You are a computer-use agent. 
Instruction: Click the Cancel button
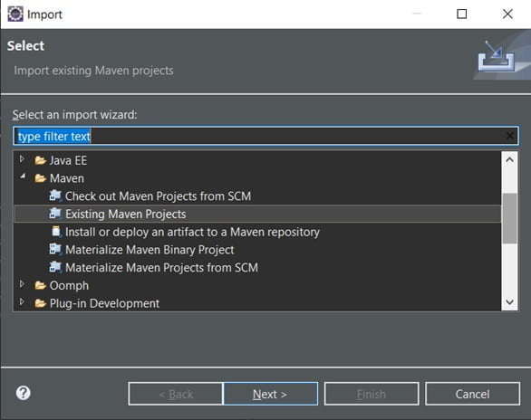[x=472, y=394]
